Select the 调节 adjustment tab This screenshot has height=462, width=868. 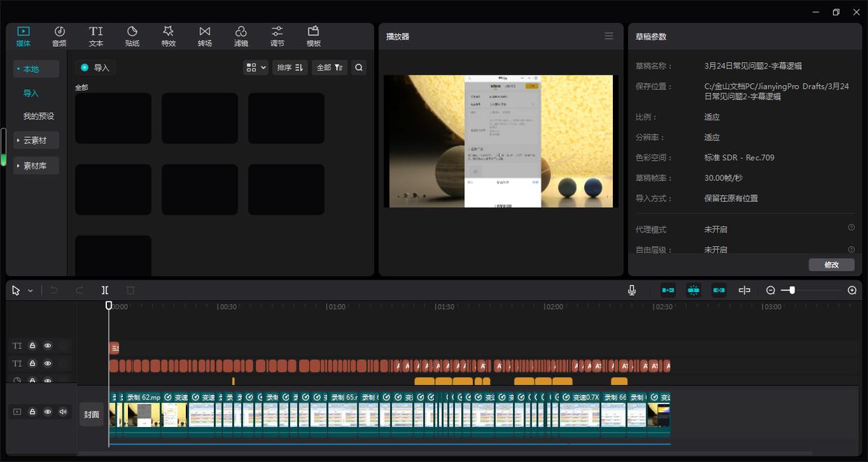pos(277,36)
